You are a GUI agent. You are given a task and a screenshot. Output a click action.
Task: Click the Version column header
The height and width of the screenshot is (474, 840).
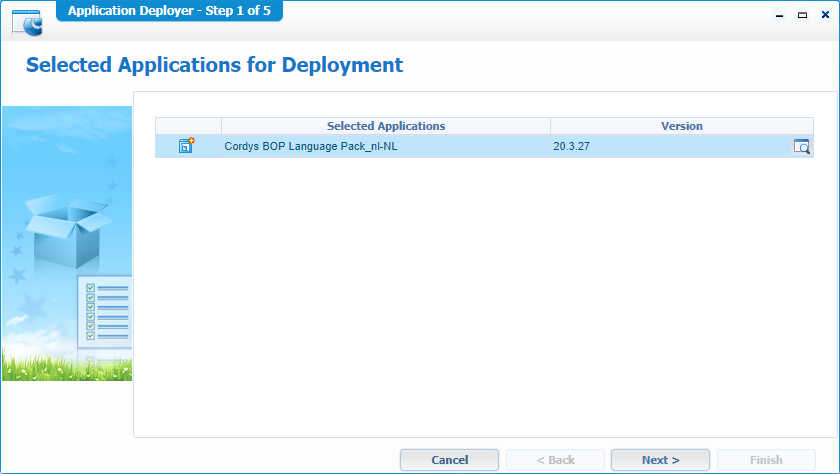tap(681, 126)
